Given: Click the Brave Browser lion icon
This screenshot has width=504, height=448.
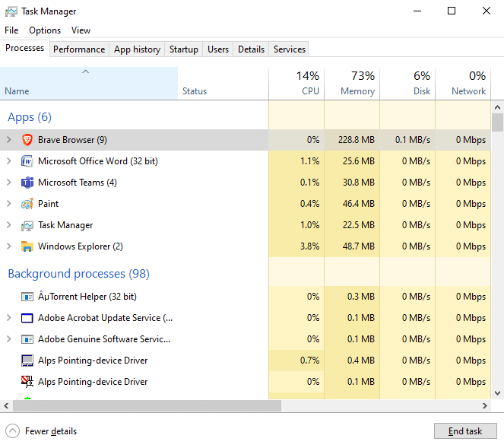Looking at the screenshot, I should click(x=27, y=140).
